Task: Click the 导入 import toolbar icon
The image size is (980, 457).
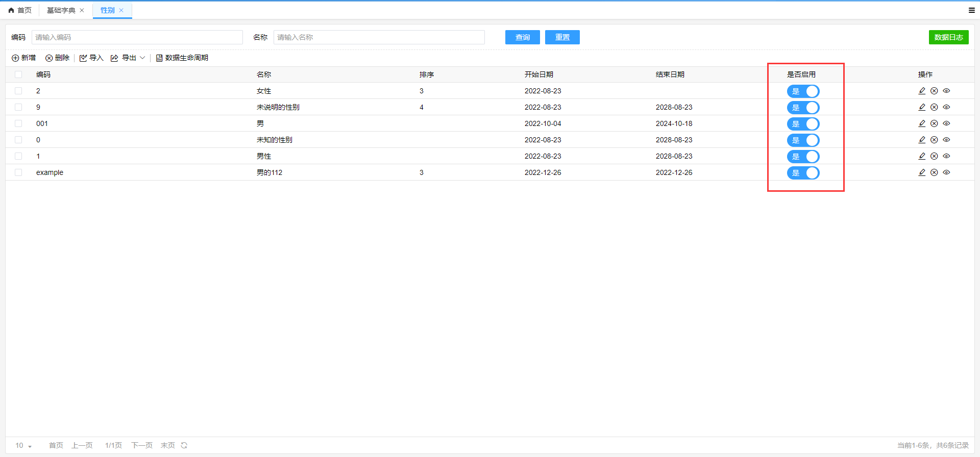Action: pyautogui.click(x=83, y=58)
